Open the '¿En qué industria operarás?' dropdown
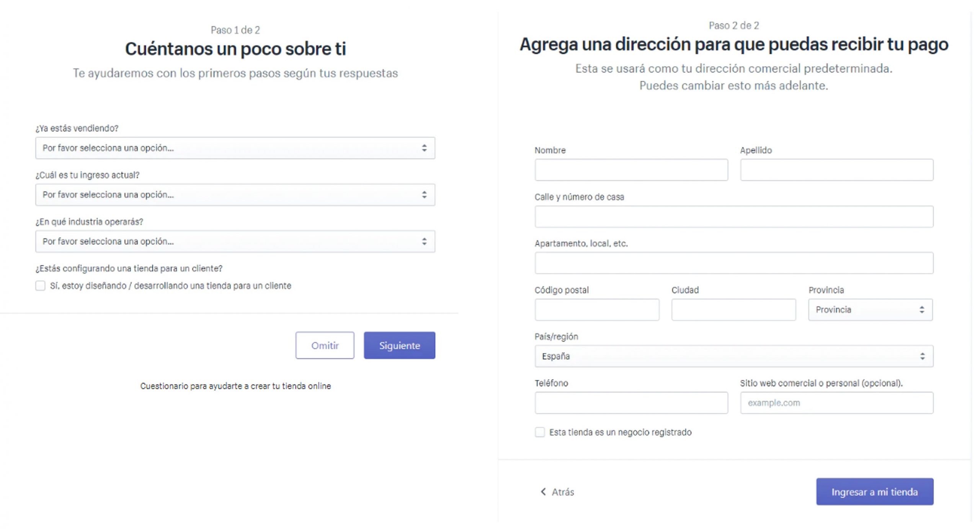The width and height of the screenshot is (980, 529). [x=235, y=241]
